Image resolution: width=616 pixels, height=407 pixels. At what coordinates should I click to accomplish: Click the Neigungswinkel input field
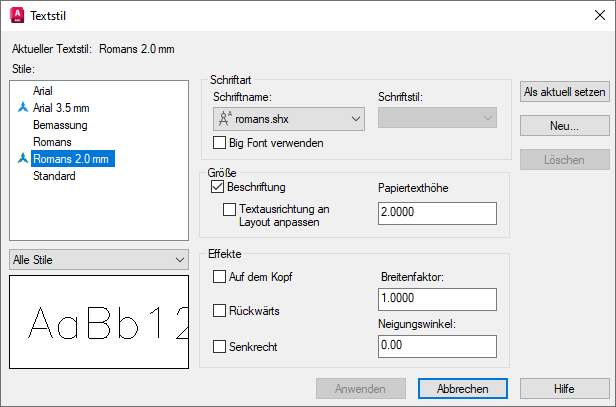click(x=437, y=346)
